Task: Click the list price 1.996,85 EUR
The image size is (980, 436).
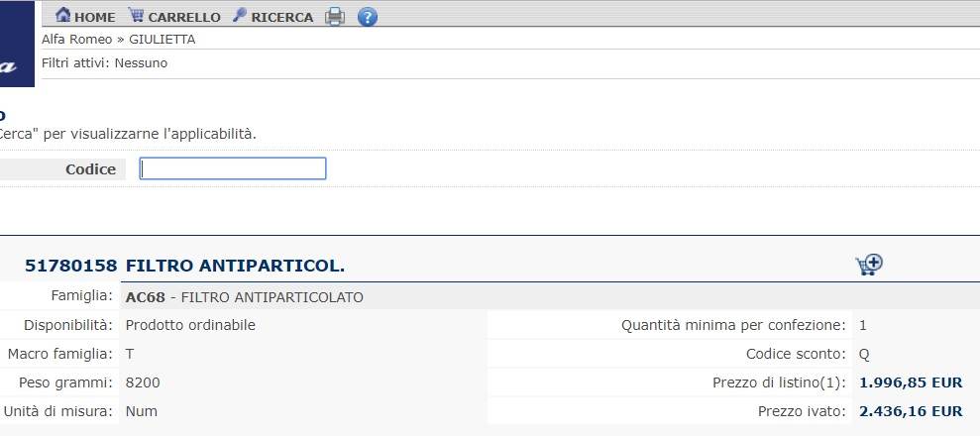Action: coord(911,382)
